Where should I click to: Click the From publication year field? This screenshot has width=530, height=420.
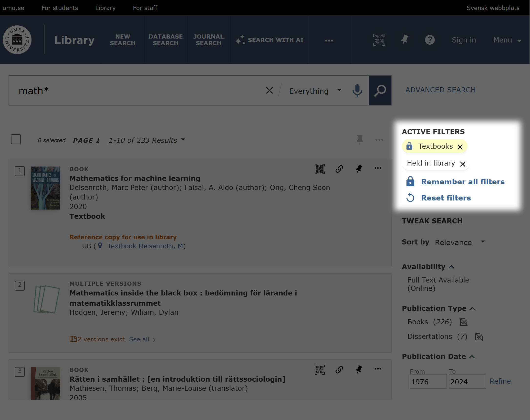428,381
